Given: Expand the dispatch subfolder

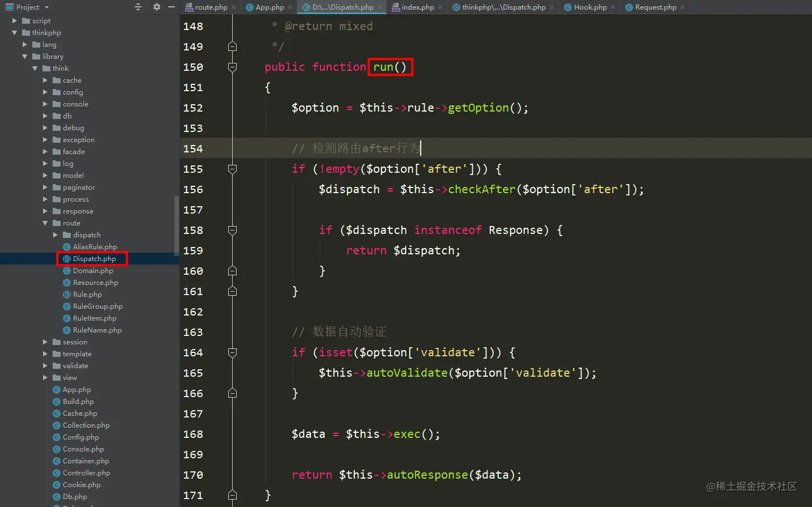Looking at the screenshot, I should (55, 235).
